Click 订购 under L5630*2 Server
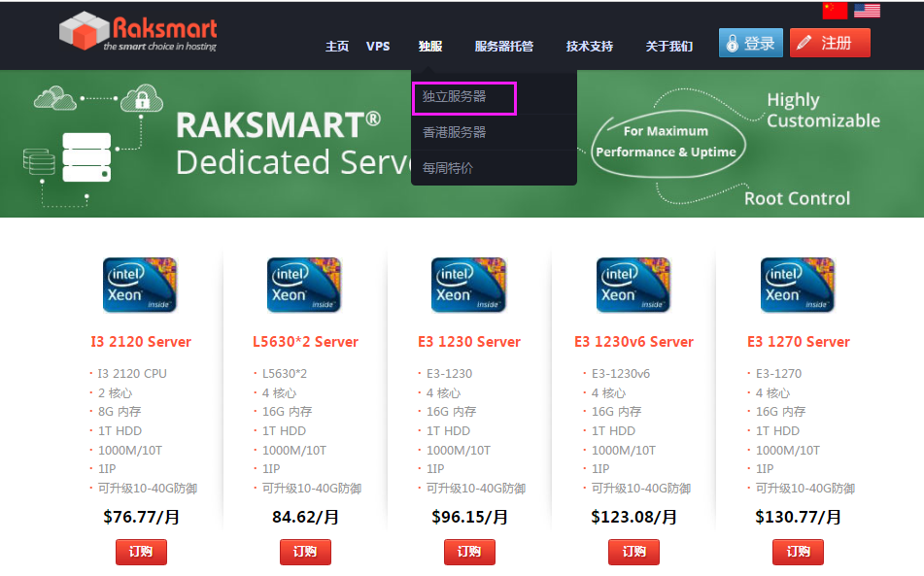Screen dimensions: 924x576 [x=305, y=552]
